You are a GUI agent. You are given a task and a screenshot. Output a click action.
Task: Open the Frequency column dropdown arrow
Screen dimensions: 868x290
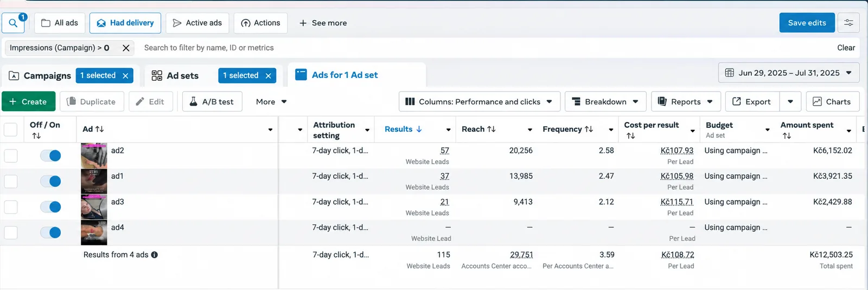611,130
